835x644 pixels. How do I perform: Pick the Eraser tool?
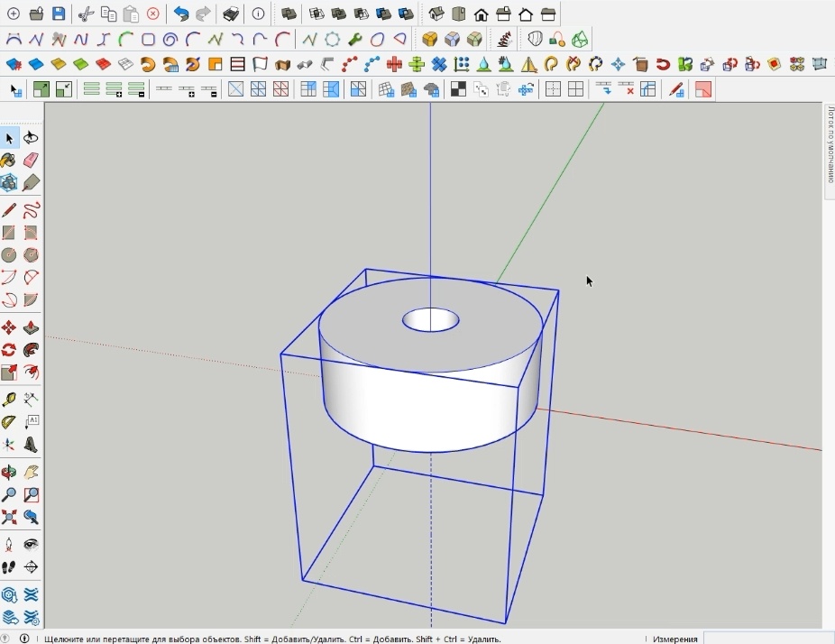pos(31,161)
